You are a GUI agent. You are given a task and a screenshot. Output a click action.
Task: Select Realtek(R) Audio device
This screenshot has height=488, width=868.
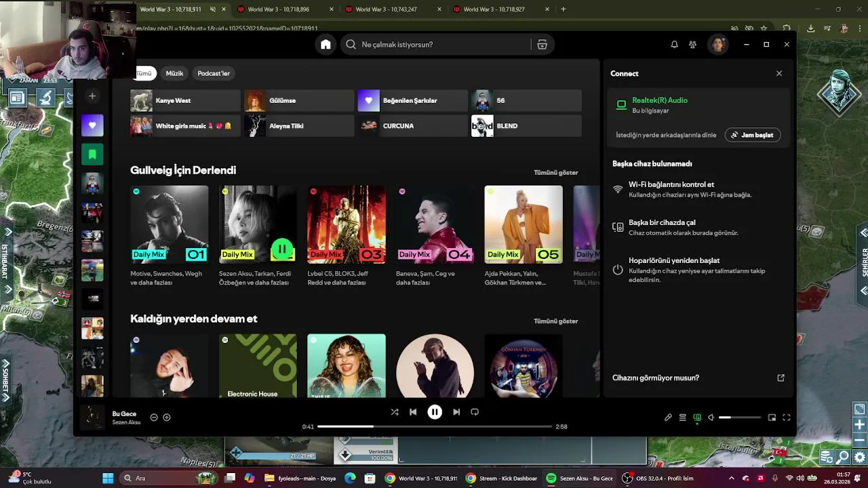[x=698, y=105]
